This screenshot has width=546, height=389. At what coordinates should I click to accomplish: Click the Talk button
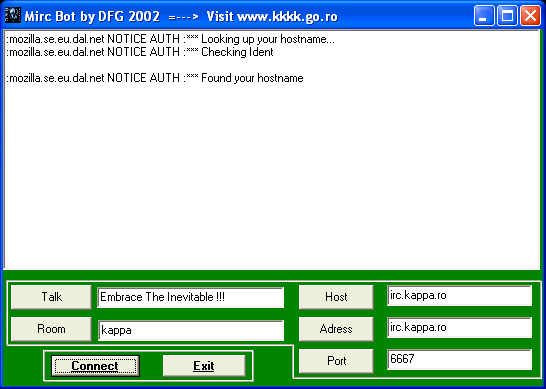click(51, 297)
